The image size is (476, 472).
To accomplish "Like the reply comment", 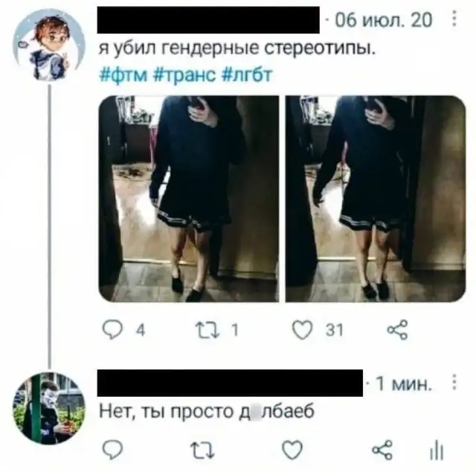I will tap(292, 450).
